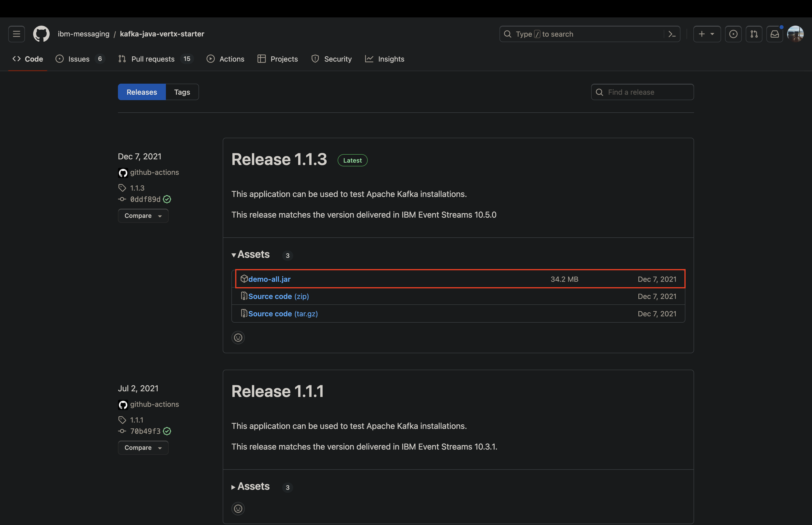Open the issues icon in the header
The height and width of the screenshot is (525, 812).
[x=733, y=34]
